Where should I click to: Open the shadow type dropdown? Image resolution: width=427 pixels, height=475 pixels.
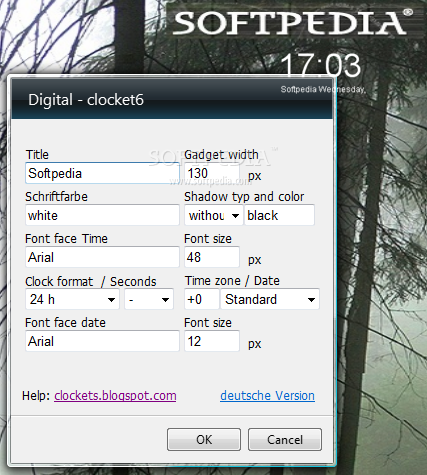point(214,215)
